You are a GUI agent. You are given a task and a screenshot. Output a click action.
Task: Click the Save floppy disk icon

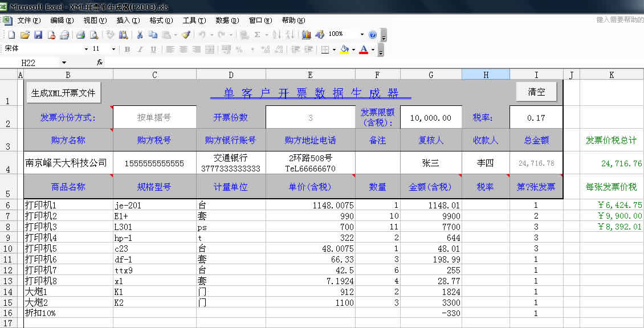tap(38, 35)
